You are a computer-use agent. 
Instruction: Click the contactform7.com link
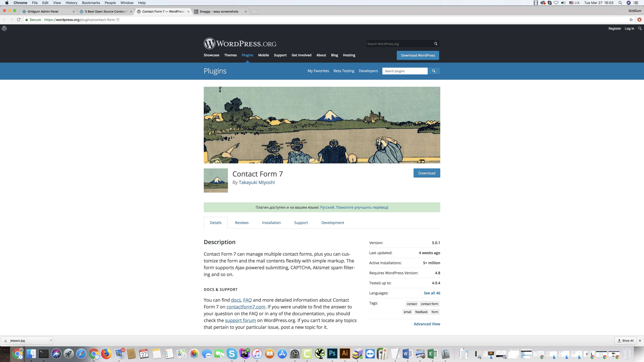coord(246,307)
